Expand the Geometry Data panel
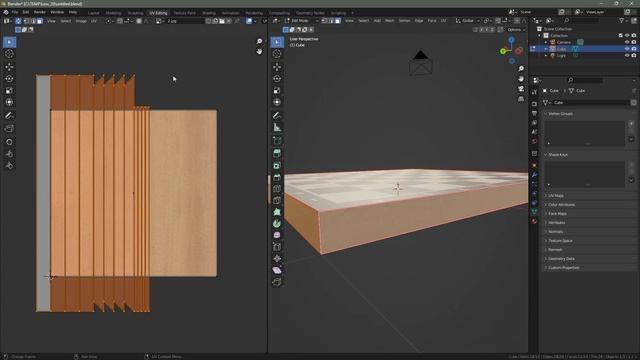 point(561,258)
